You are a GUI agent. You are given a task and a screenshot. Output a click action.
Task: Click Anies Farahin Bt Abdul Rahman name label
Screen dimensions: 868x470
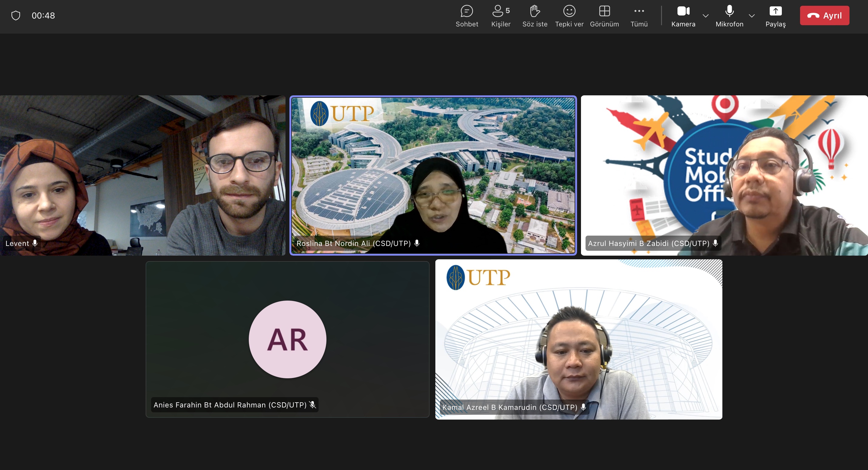coord(230,405)
